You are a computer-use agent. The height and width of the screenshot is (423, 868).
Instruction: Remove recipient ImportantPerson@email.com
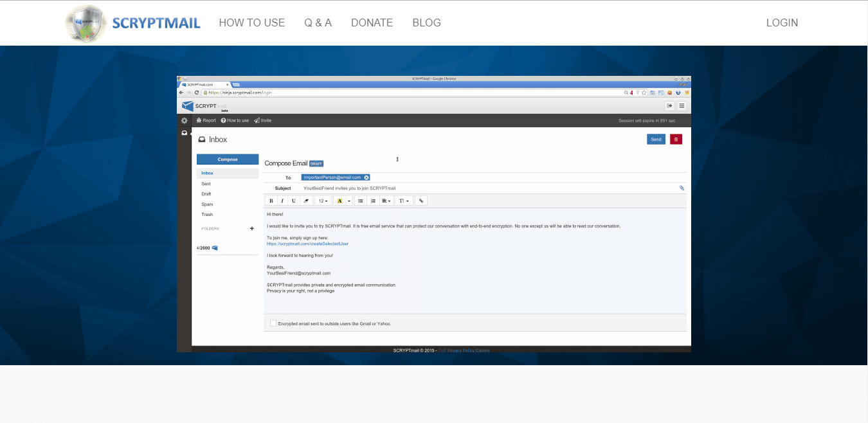[x=366, y=177]
